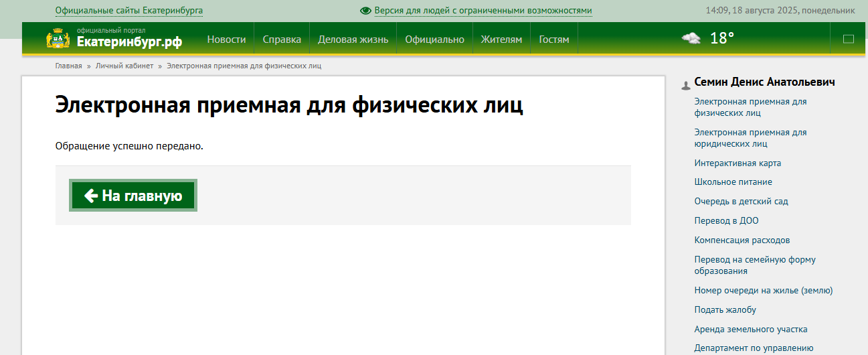This screenshot has height=355, width=868.
Task: Click breadcrumb Электронная приемная для физических лиц
Action: 244,66
